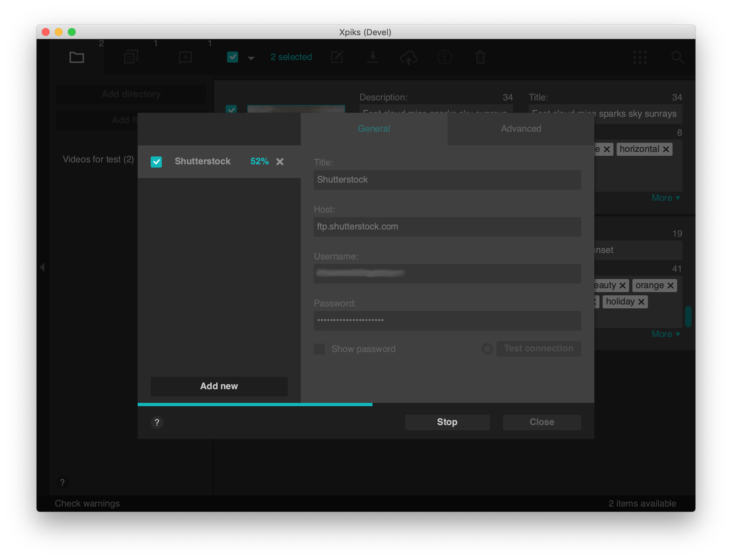Open the search icon in the toolbar
Image resolution: width=732 pixels, height=560 pixels.
(678, 57)
